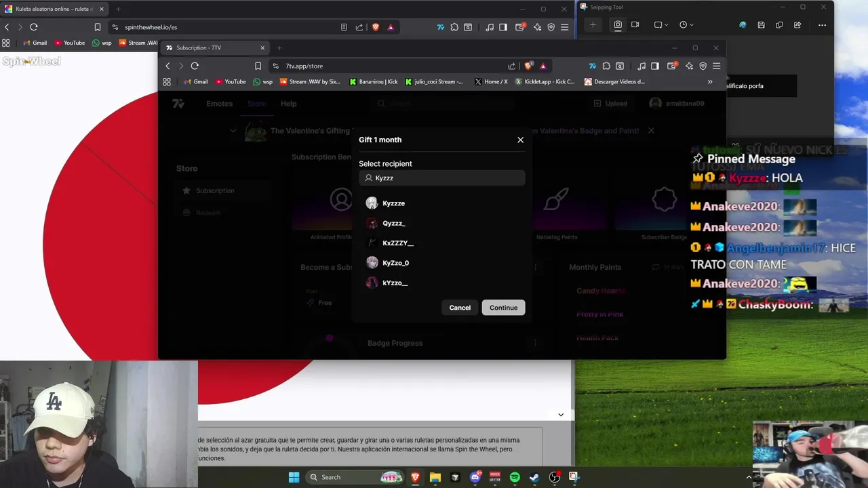Image resolution: width=868 pixels, height=488 pixels.
Task: Open Brave Rewards triangle in 7TV window
Action: point(542,66)
